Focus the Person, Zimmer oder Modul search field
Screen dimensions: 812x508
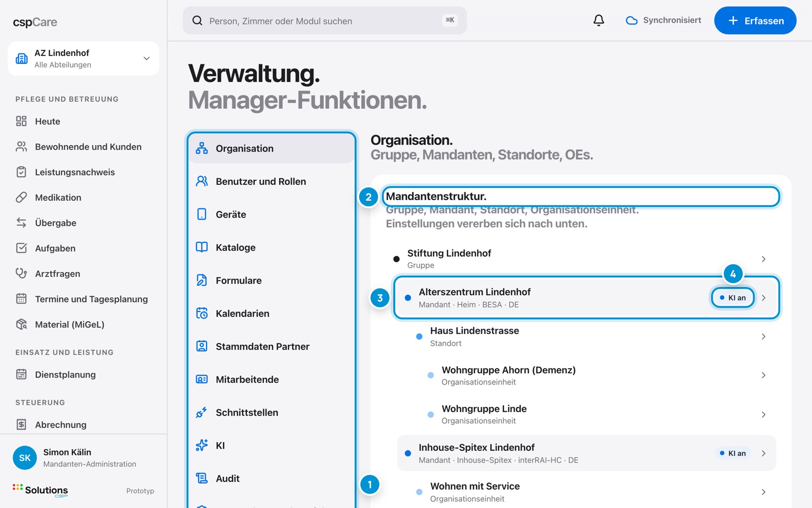(324, 20)
